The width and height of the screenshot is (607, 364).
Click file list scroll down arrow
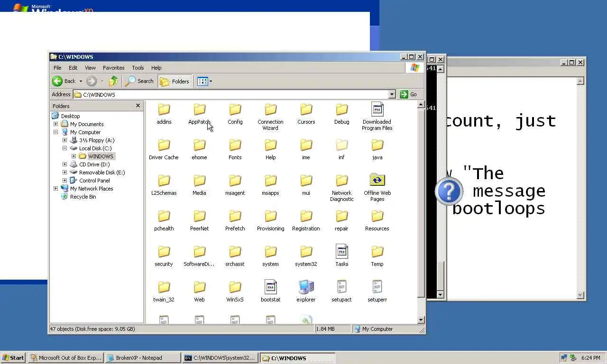tap(421, 320)
